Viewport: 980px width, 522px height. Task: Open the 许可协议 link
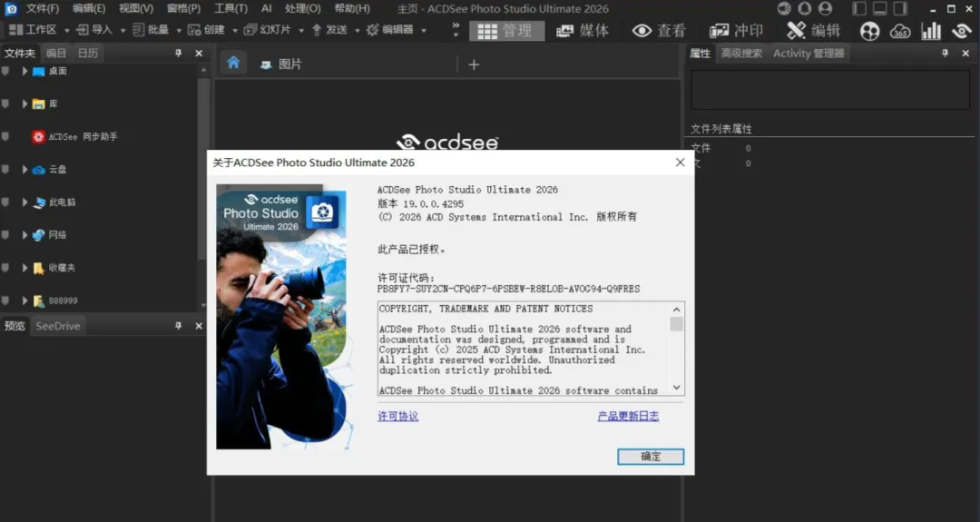pyautogui.click(x=398, y=417)
